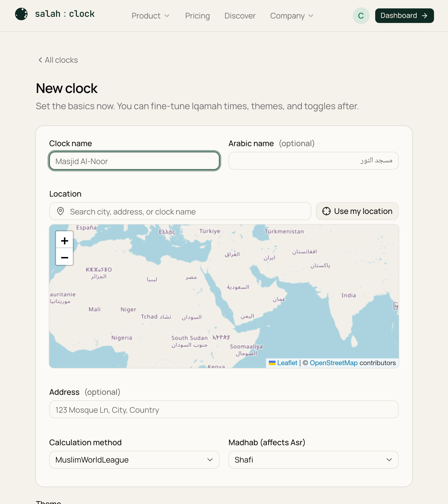Open the Calculation method dropdown
This screenshot has width=448, height=504.
click(134, 460)
